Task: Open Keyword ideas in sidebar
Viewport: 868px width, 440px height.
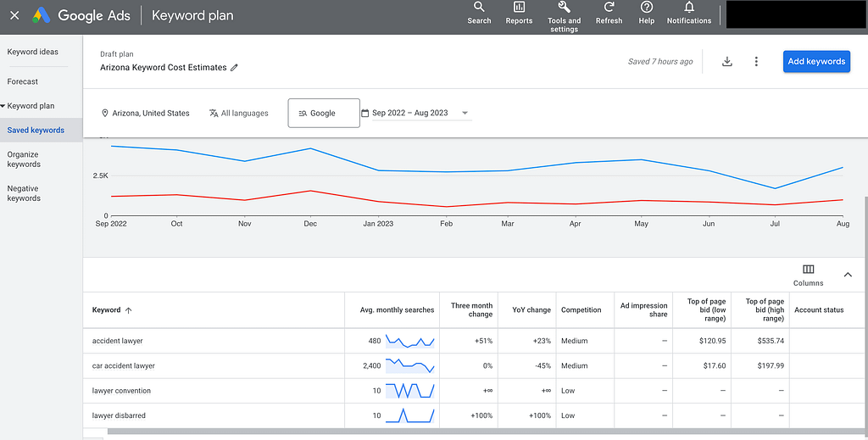Action: (33, 52)
